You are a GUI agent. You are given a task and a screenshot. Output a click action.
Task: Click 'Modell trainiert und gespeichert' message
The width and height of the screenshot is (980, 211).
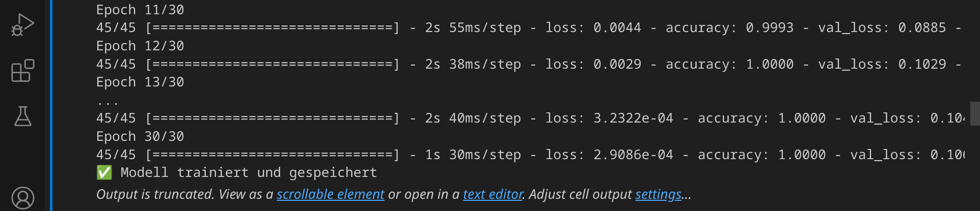coord(249,173)
